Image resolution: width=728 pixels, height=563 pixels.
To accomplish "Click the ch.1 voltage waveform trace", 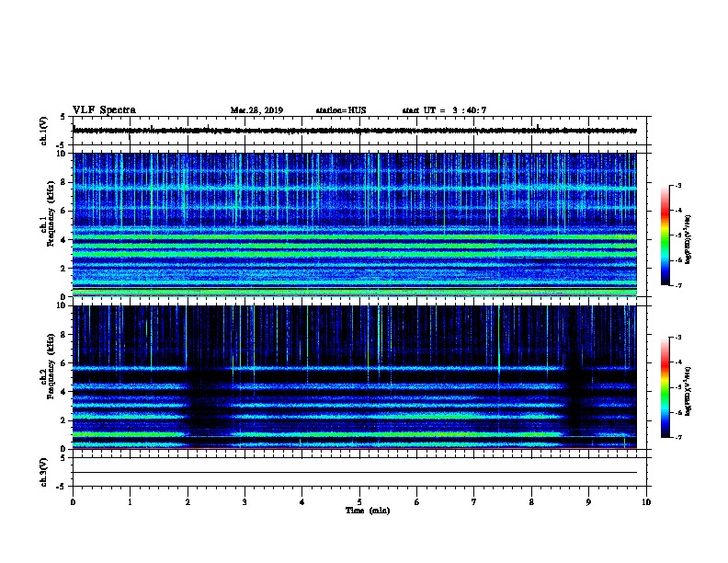I will [x=355, y=131].
